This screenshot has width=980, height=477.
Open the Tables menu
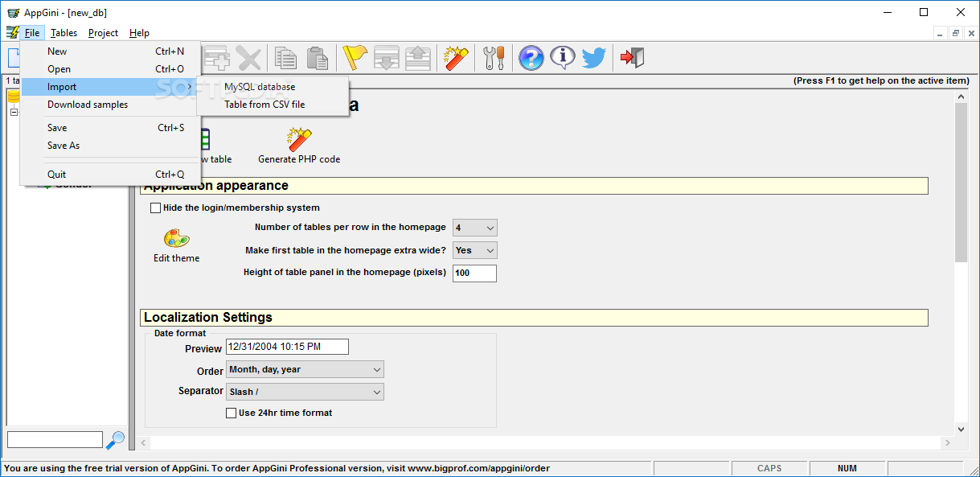64,33
